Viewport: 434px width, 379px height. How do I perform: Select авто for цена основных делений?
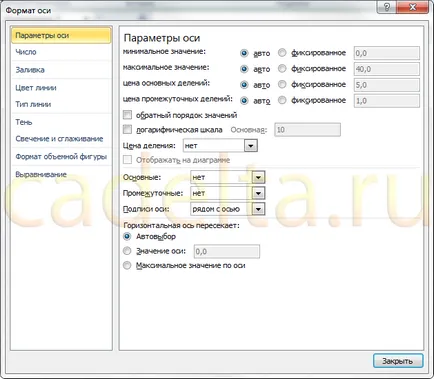244,85
